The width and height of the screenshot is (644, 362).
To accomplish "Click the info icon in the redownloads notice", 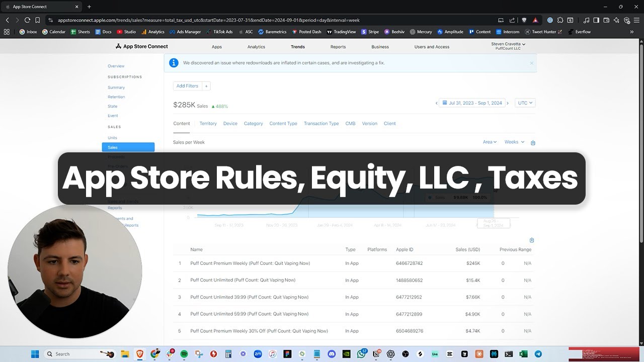I will click(174, 63).
